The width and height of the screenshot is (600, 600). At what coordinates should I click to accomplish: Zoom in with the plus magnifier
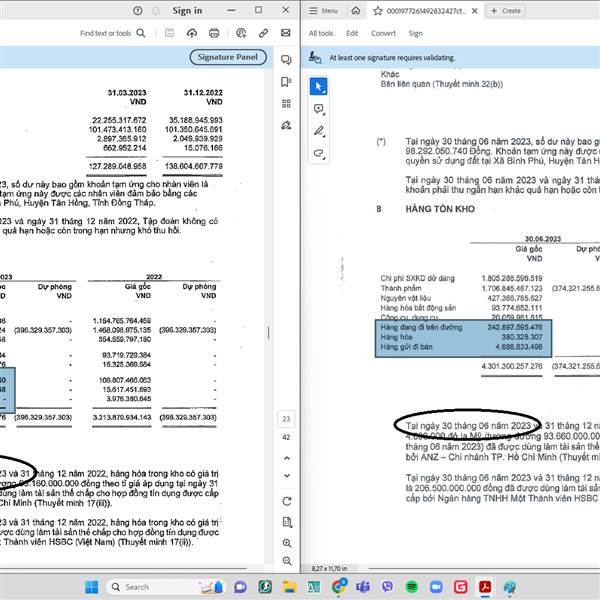(287, 543)
